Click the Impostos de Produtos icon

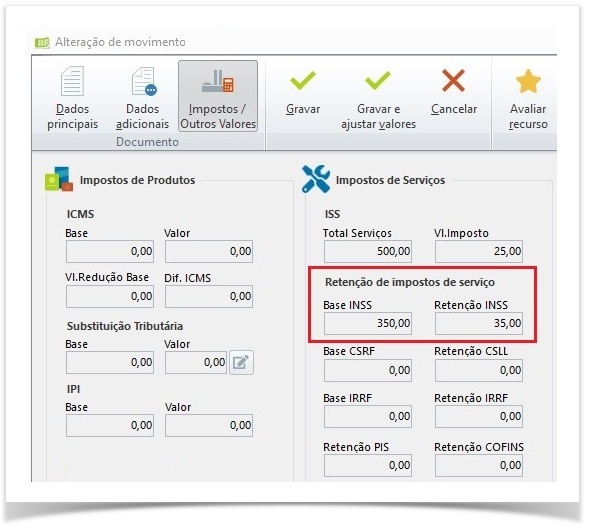pyautogui.click(x=59, y=179)
